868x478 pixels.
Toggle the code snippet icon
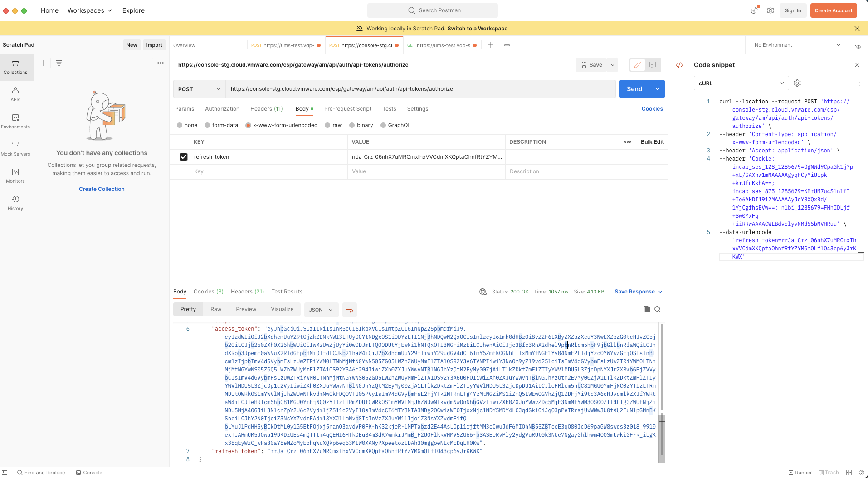pos(679,65)
